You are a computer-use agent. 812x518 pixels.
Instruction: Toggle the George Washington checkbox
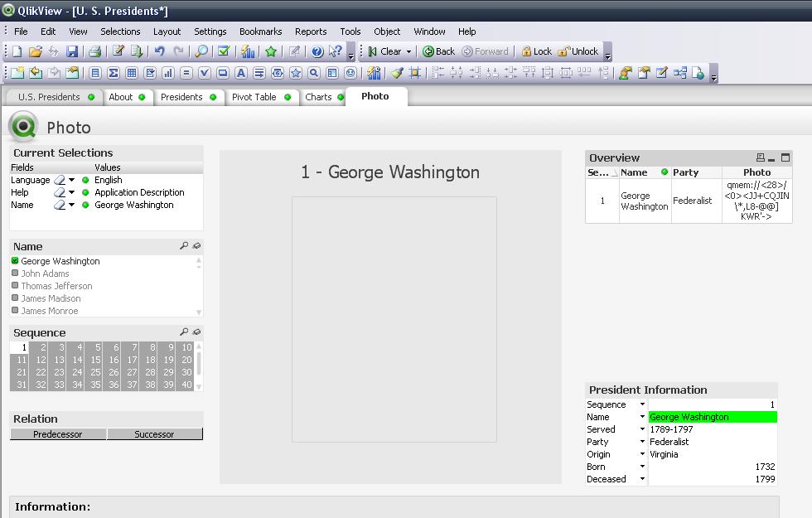coord(15,260)
